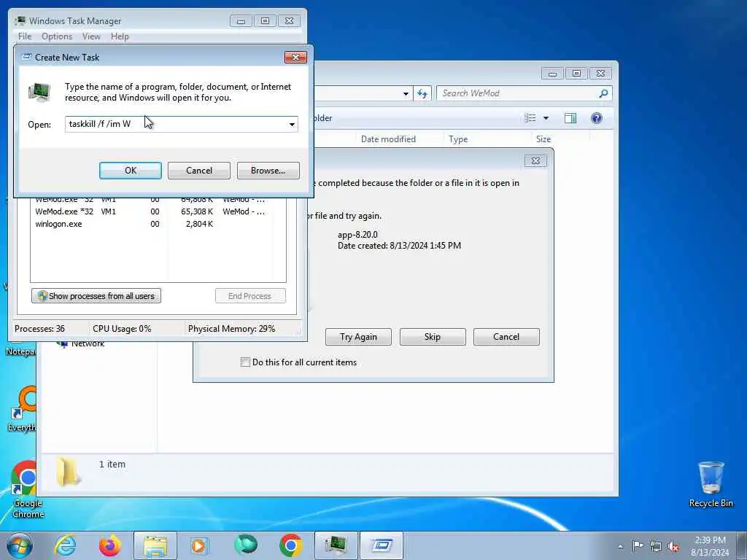Click Skip in the folder dialog

click(x=433, y=337)
